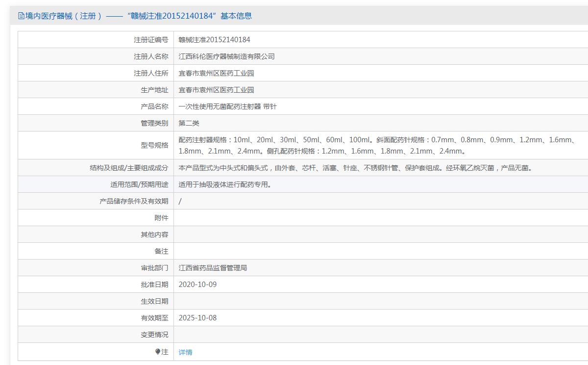Click the 产品名称 label
Viewport: 588px width, 365px height.
[x=154, y=106]
